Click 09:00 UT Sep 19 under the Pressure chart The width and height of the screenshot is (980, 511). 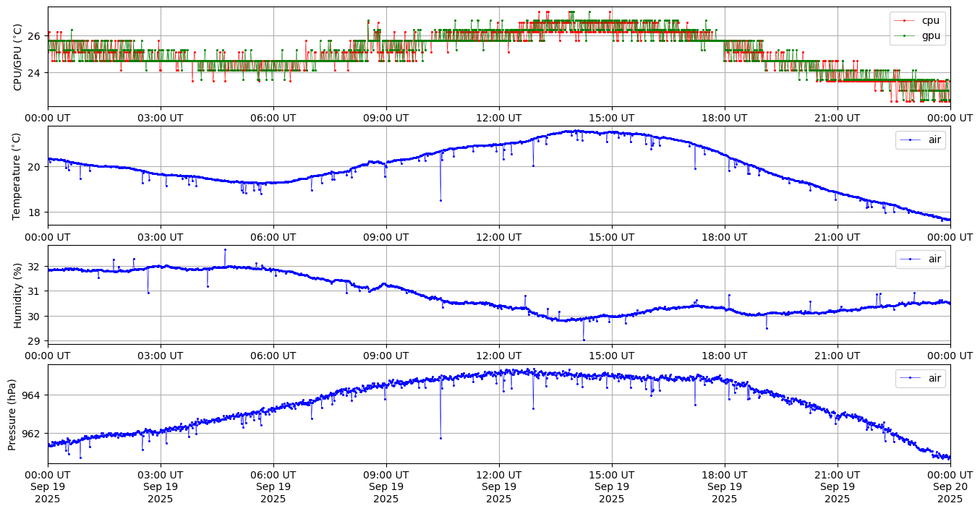tap(386, 487)
